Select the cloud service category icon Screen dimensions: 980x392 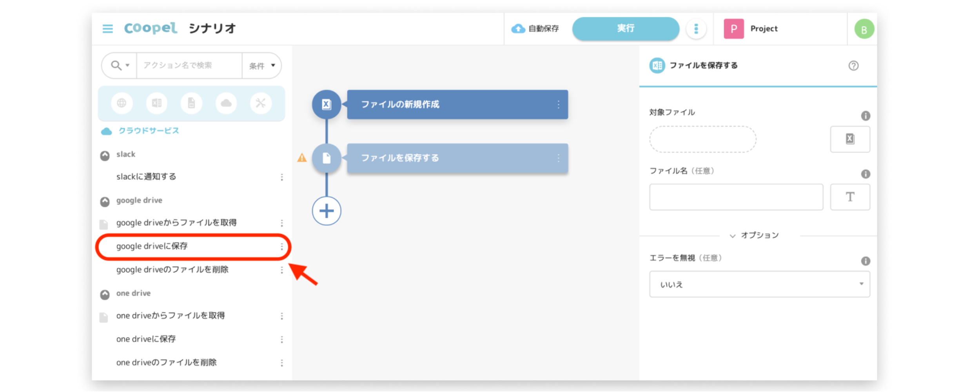coord(226,103)
